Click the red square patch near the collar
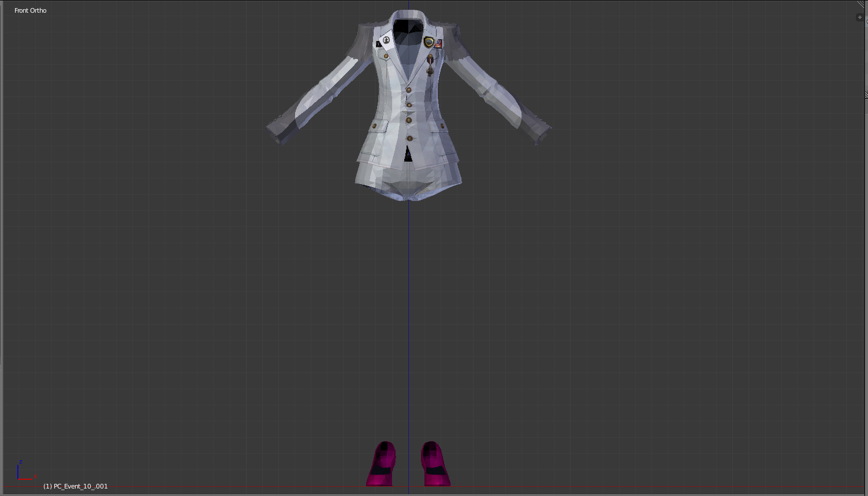 pyautogui.click(x=438, y=44)
